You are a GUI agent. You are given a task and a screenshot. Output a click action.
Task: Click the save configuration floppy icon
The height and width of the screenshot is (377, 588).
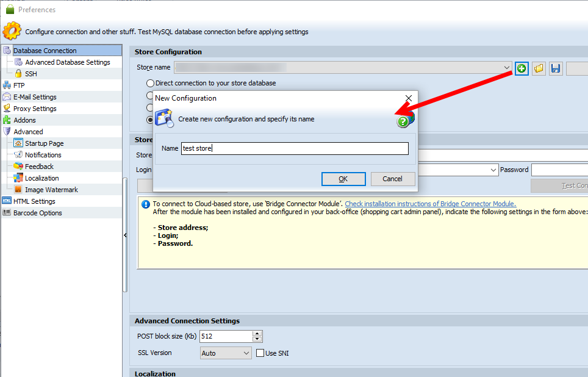pyautogui.click(x=556, y=69)
